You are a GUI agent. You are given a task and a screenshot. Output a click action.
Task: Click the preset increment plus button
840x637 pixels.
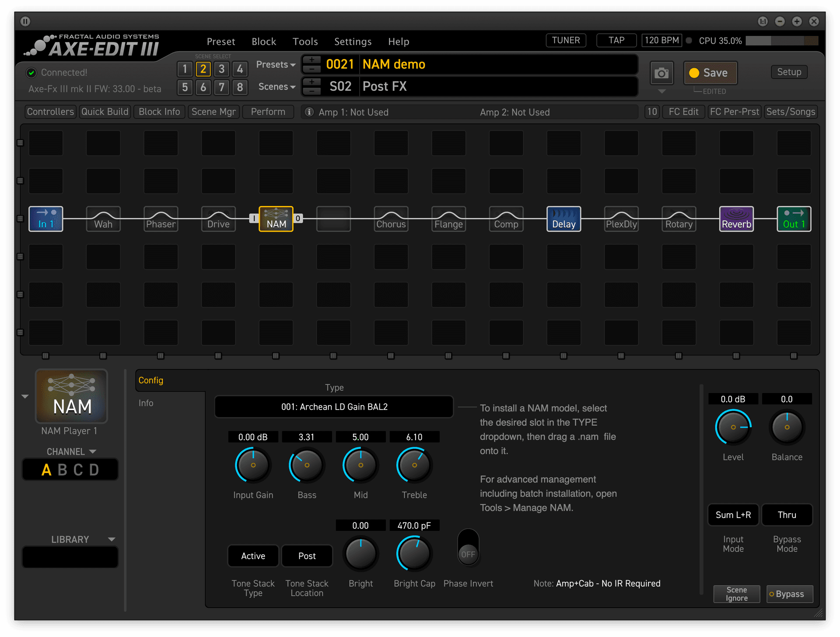pos(312,59)
